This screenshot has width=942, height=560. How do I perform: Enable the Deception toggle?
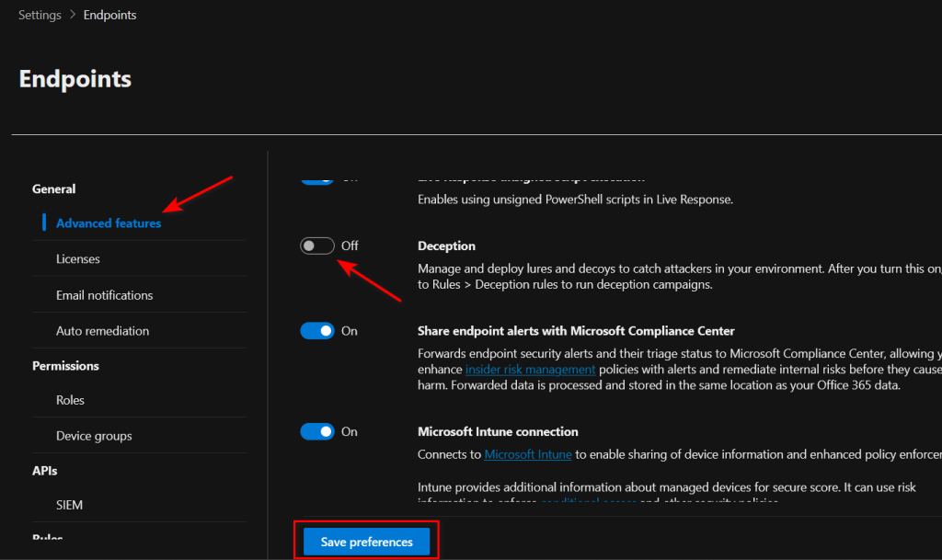coord(317,246)
